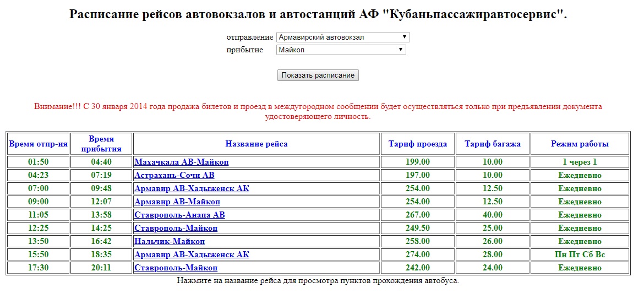Viewport: 644px width, 293px height.
Task: Select the Название рейса column header
Action: (256, 144)
